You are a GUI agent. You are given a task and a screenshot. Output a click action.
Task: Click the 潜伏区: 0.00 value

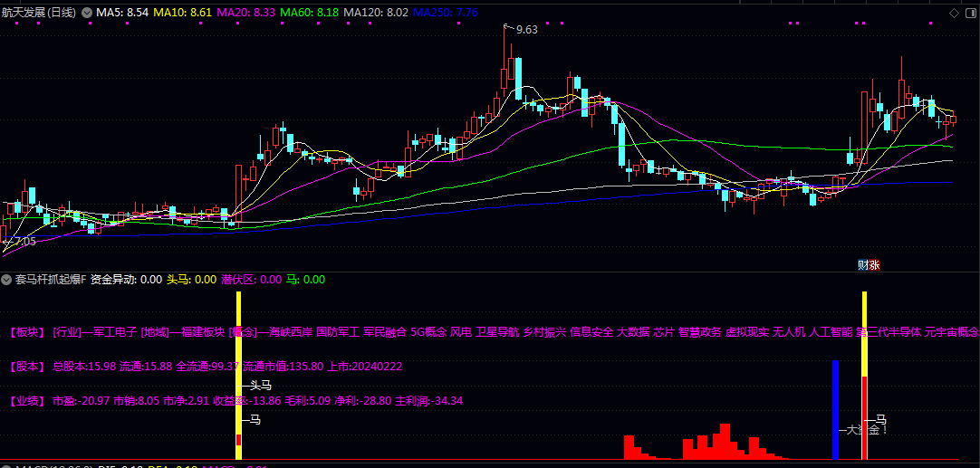coord(251,280)
